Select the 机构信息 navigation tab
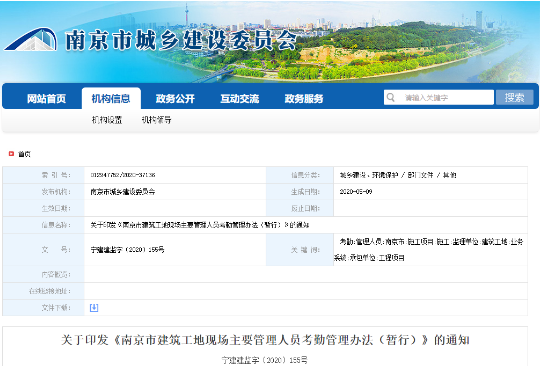 point(111,99)
